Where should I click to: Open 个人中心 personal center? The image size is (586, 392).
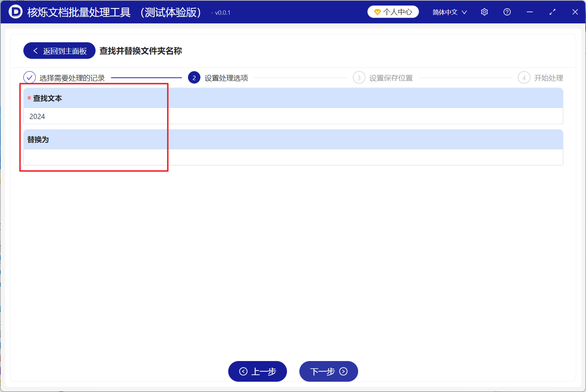(x=393, y=12)
